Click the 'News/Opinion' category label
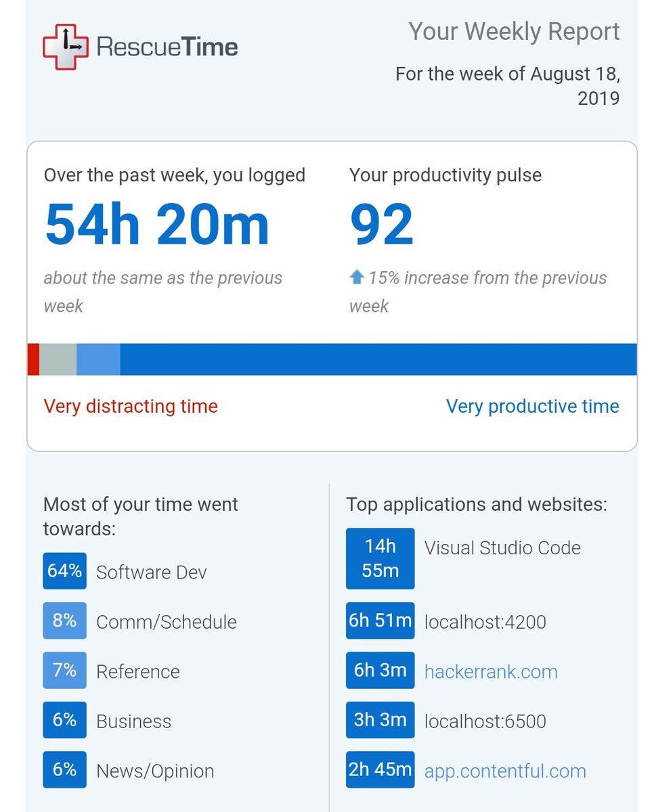This screenshot has width=654, height=812. pos(155,771)
